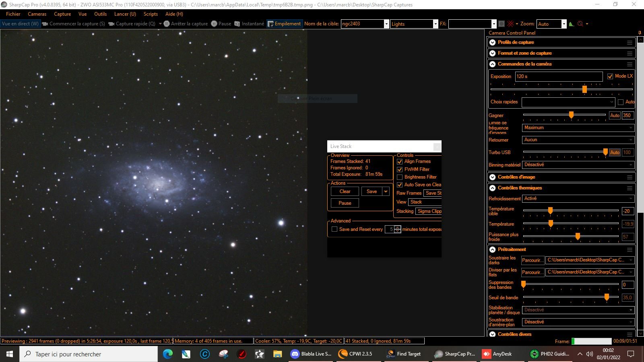
Task: Toggle Empilement live stacking
Action: pos(284,24)
